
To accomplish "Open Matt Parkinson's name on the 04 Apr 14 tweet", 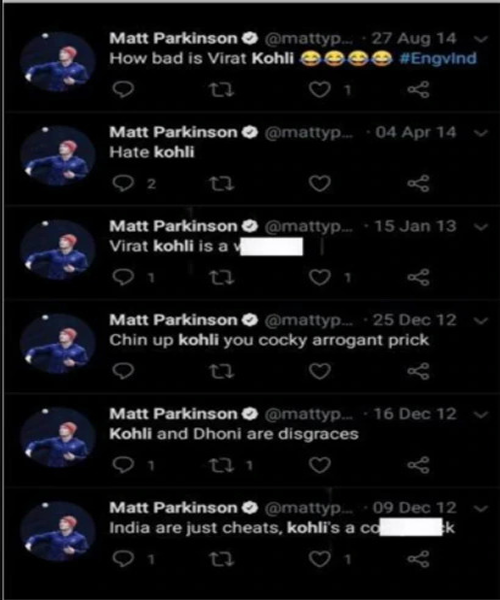I will 173,132.
